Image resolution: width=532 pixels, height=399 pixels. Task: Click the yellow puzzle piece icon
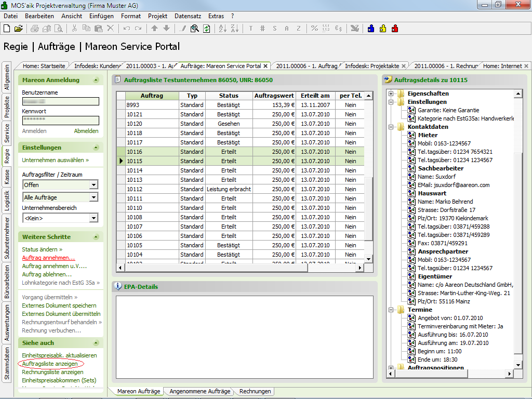(x=383, y=29)
